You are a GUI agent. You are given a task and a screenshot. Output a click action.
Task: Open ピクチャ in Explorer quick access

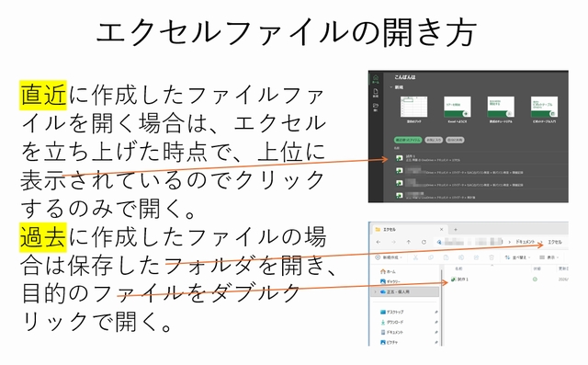coord(389,342)
